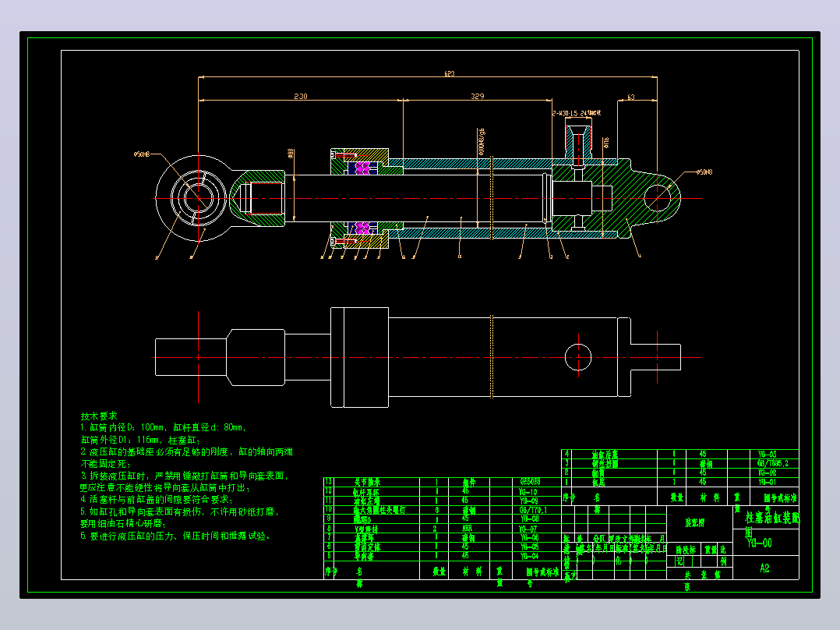Click the GB/T70.1 standard cell
The height and width of the screenshot is (630, 840).
tap(533, 510)
